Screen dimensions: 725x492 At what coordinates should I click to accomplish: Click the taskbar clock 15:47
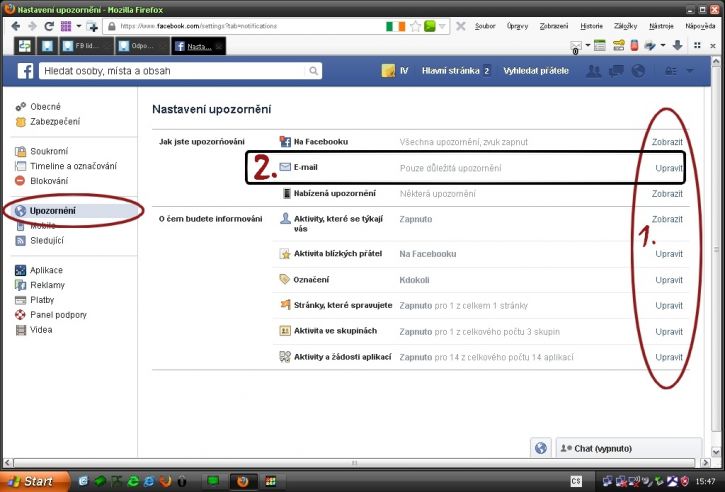706,482
